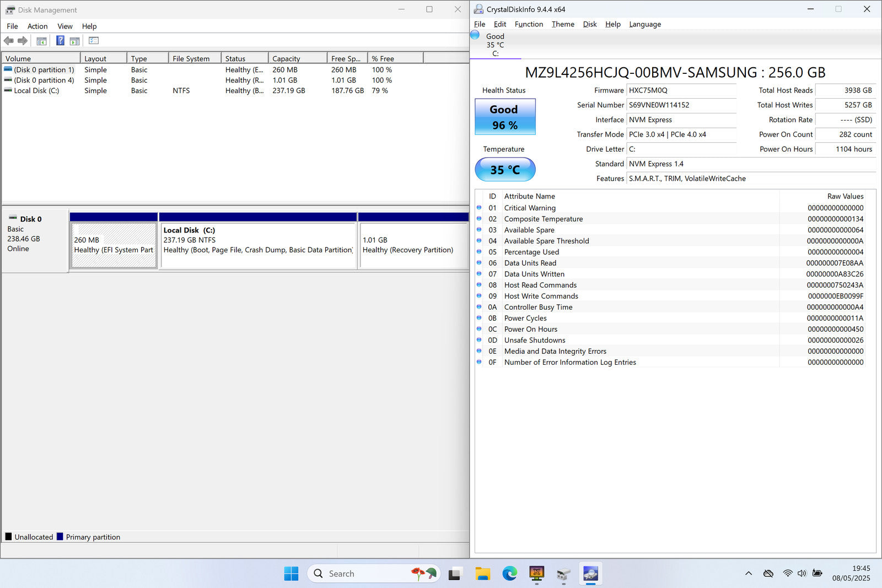
Task: Open the Windows Start menu
Action: click(x=291, y=574)
